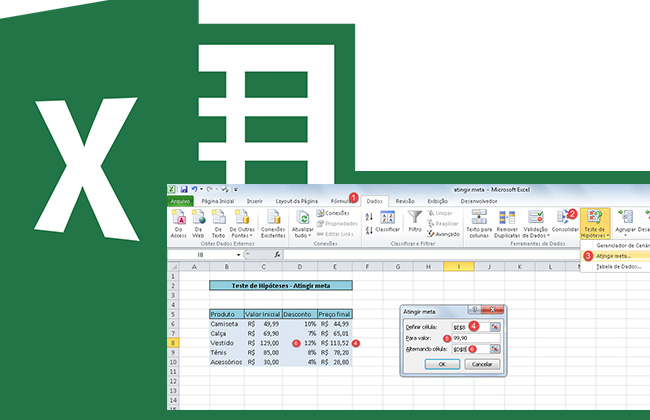
Task: Click Cancelar in Atingir meta dialog
Action: pyautogui.click(x=482, y=364)
